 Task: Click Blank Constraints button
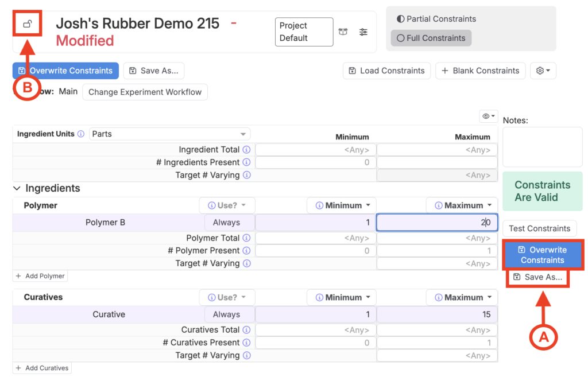click(x=480, y=71)
